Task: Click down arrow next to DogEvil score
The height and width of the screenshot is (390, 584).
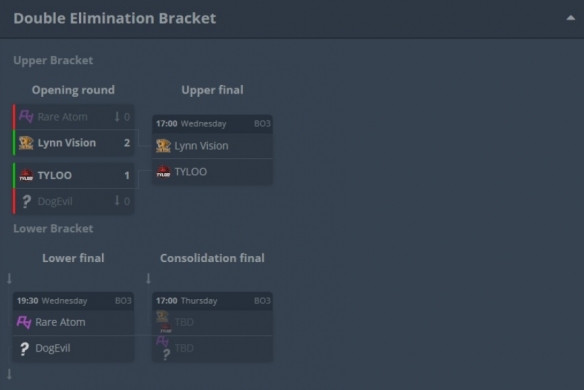Action: point(117,201)
